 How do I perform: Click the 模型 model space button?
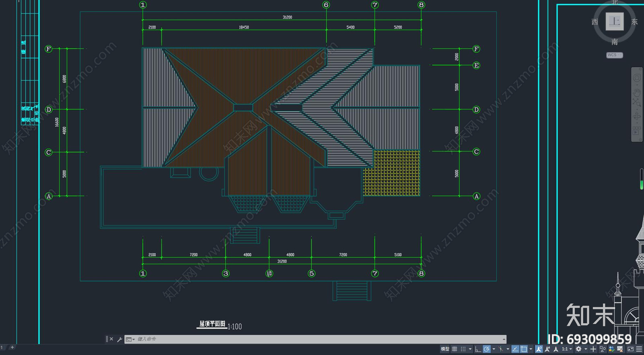click(x=445, y=349)
